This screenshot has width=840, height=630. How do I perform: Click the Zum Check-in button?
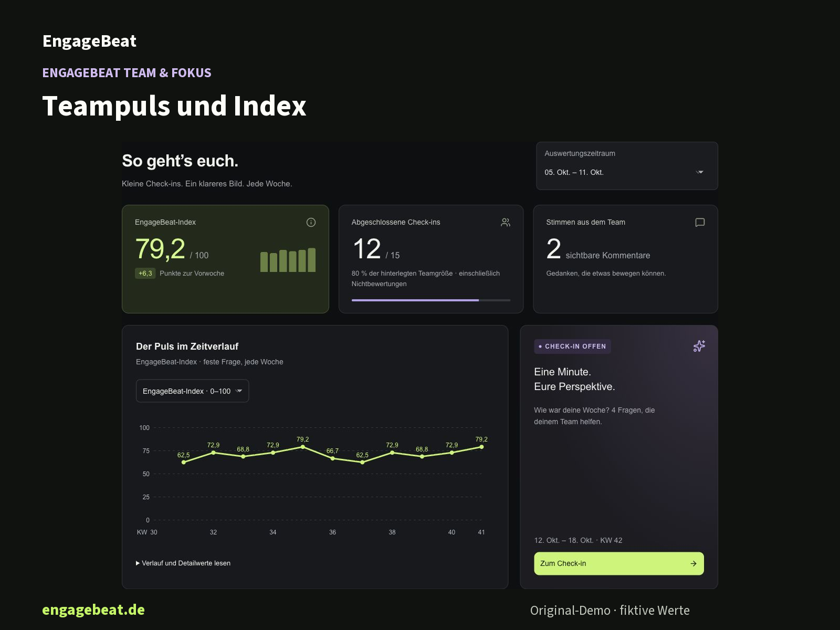point(619,563)
